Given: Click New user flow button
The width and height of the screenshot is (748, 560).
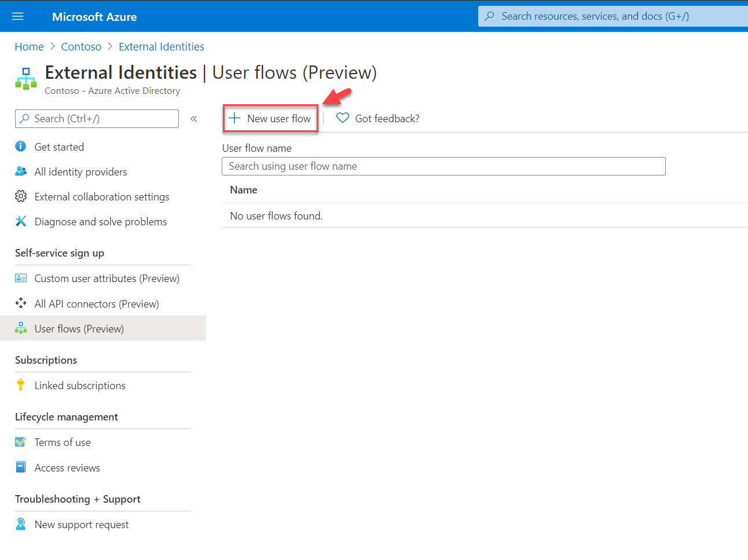Looking at the screenshot, I should coord(270,118).
